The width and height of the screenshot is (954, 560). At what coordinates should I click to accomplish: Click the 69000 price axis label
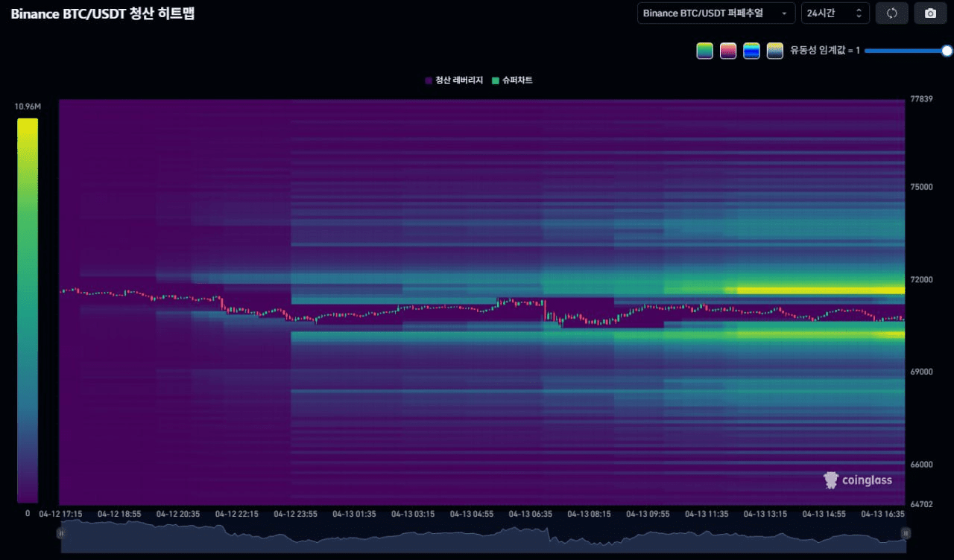coord(921,372)
